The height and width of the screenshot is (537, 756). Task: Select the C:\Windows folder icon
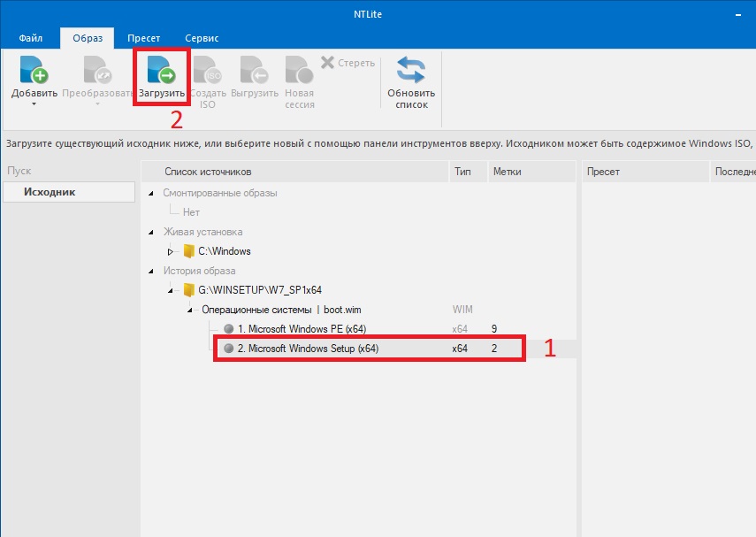pyautogui.click(x=189, y=251)
